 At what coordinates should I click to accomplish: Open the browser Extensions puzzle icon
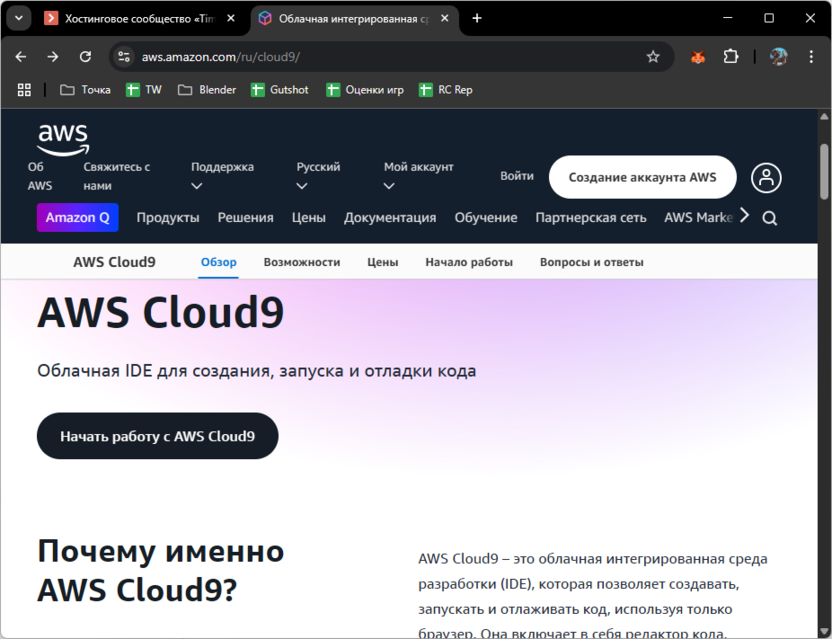click(x=731, y=57)
